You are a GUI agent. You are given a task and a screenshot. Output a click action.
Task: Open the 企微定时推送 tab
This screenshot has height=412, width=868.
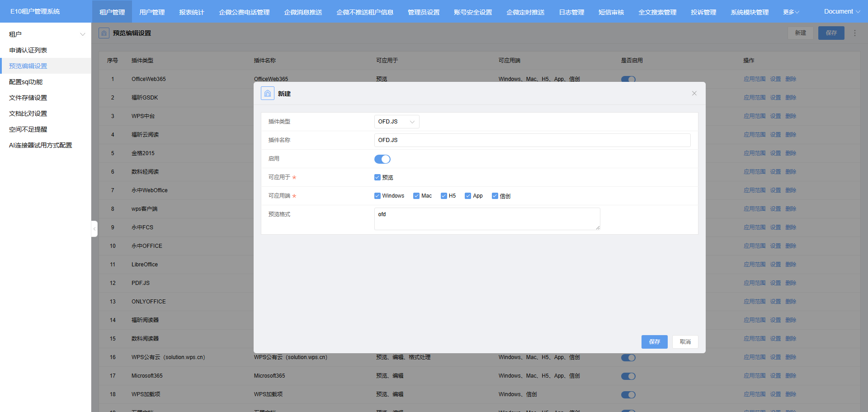(x=525, y=12)
